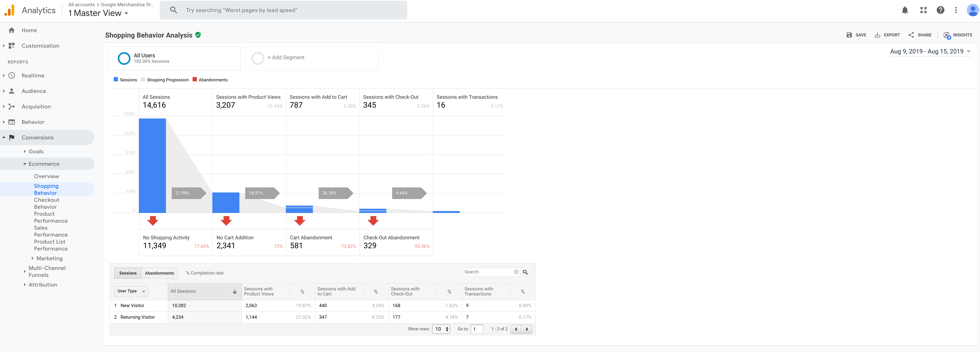Viewport: 980px width, 352px height.
Task: Click the Conversions flag icon
Action: pyautogui.click(x=12, y=137)
